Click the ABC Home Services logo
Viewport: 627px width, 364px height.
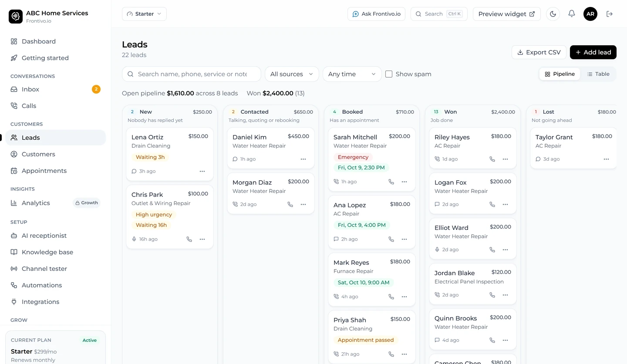click(x=16, y=17)
